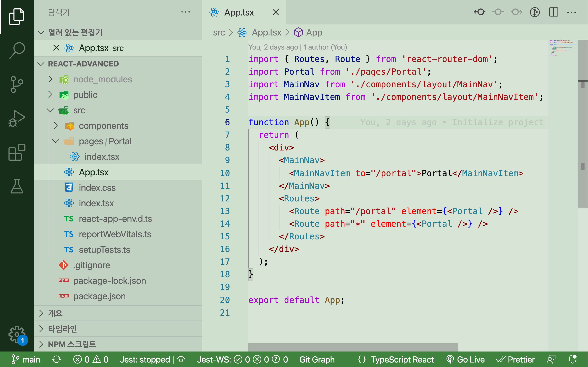Open index.css in the file tree

[x=97, y=188]
